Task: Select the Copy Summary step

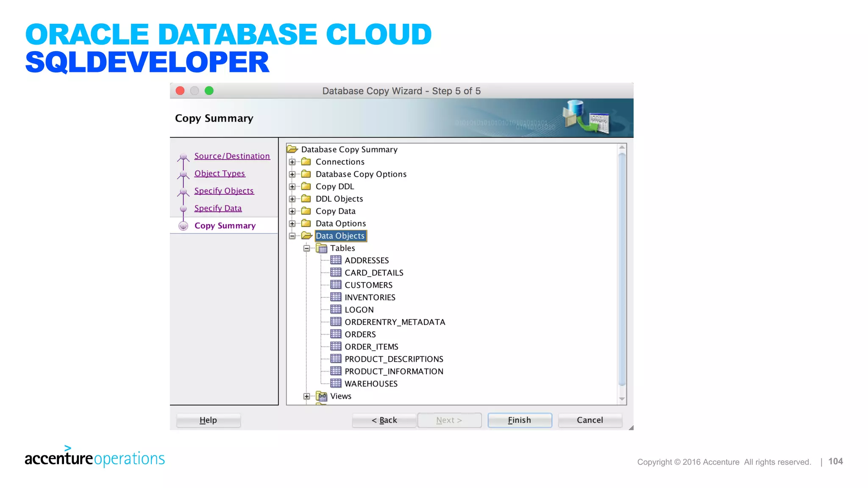Action: click(225, 225)
